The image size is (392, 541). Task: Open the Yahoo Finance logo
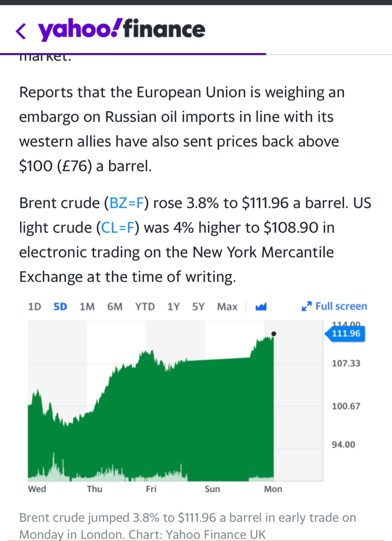tap(121, 29)
